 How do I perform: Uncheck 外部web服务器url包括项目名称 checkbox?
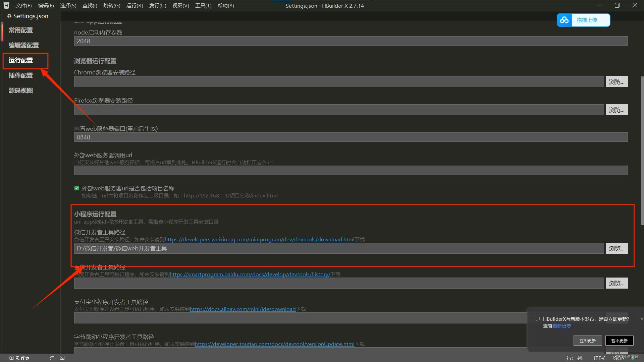point(77,188)
